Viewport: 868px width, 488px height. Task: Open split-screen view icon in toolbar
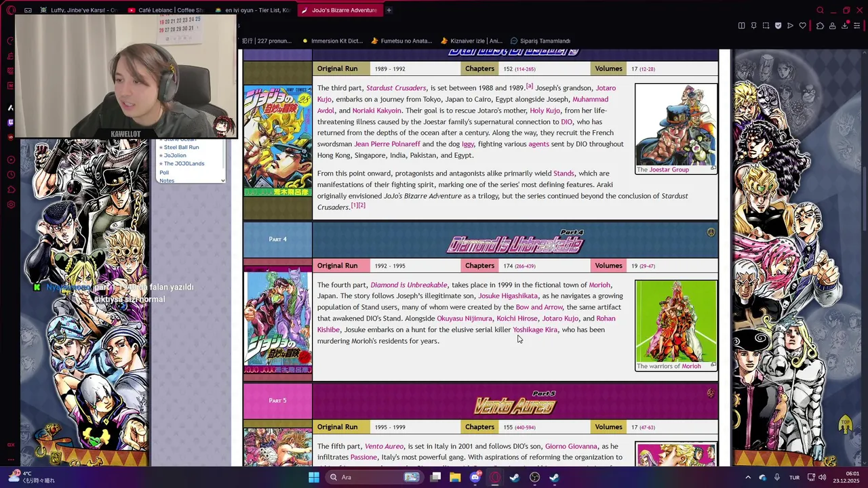coord(741,26)
